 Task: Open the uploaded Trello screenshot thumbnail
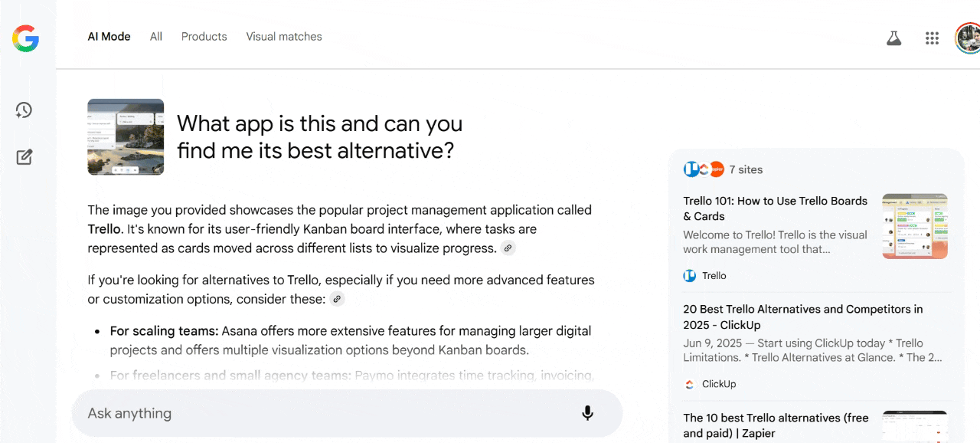click(126, 136)
